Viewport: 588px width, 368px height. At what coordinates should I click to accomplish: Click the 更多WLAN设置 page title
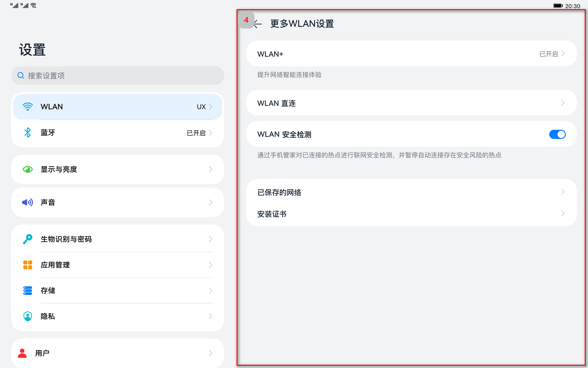click(302, 24)
